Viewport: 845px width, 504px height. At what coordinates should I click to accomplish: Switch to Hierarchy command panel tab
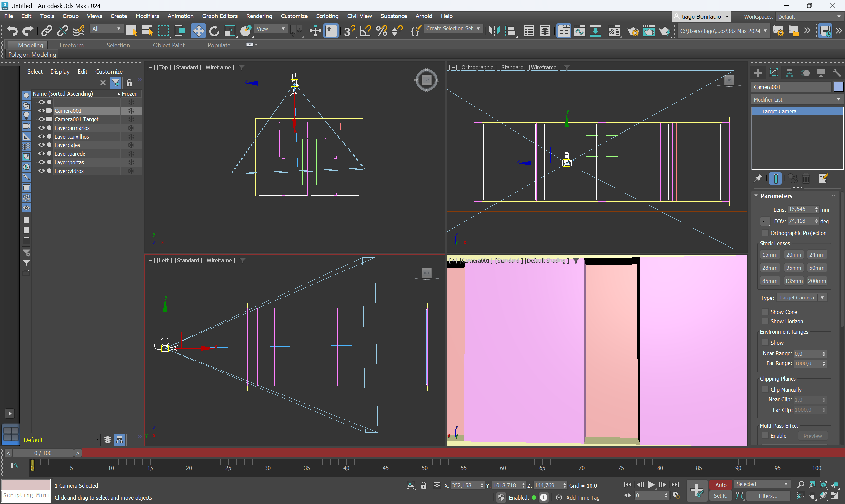coord(789,73)
